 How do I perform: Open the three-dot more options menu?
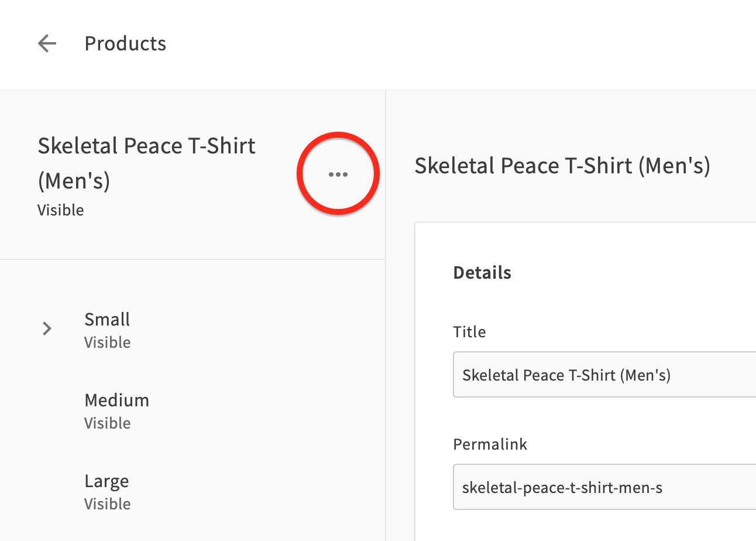point(338,174)
